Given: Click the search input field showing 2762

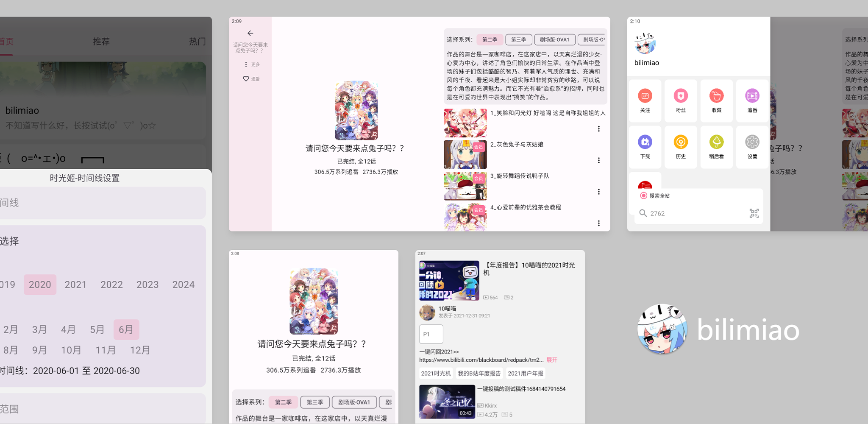Looking at the screenshot, I should tap(695, 213).
